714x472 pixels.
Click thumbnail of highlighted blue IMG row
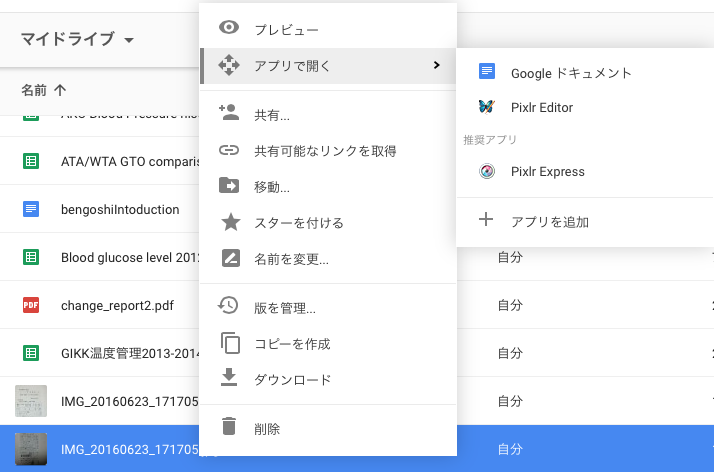tap(31, 449)
